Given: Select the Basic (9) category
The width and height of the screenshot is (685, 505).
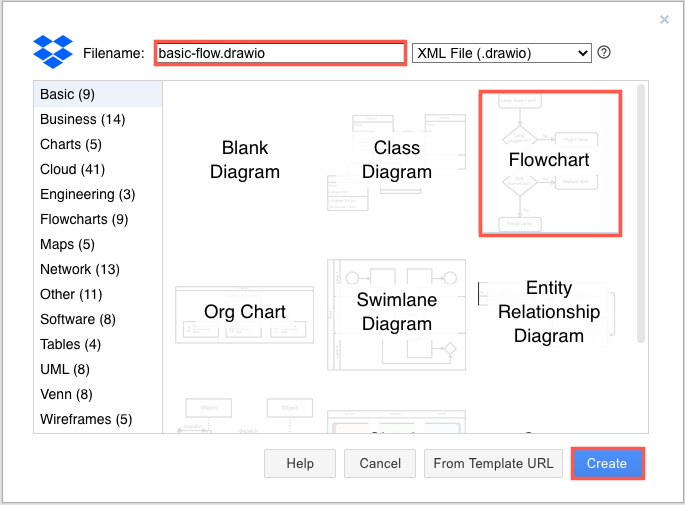Looking at the screenshot, I should 98,94.
